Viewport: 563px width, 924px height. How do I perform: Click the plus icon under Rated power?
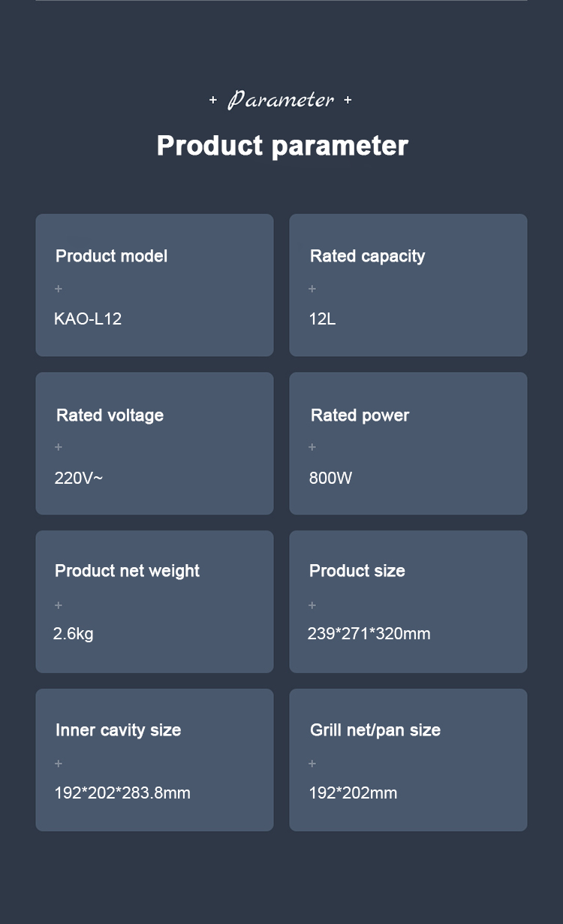pos(312,447)
